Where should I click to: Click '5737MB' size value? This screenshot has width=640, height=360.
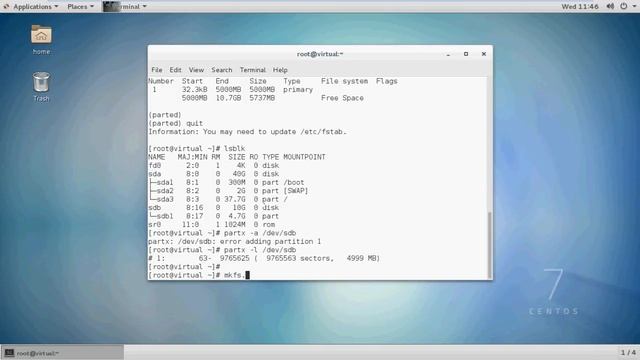click(x=262, y=98)
